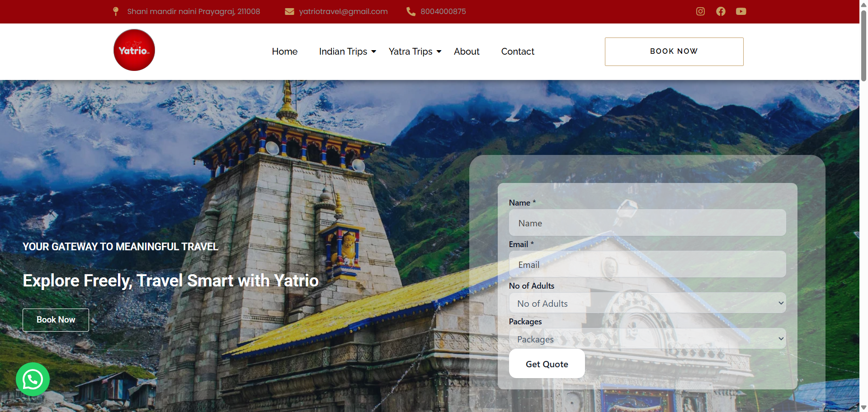The image size is (868, 412).
Task: Click the BOOK NOW header button
Action: click(x=674, y=51)
